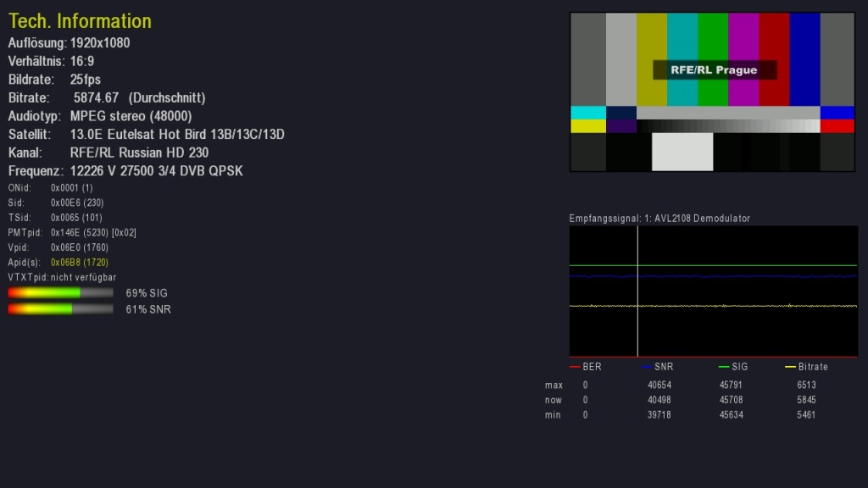Click the 69% SIG label
Viewport: 868px width, 488px height.
(x=146, y=293)
